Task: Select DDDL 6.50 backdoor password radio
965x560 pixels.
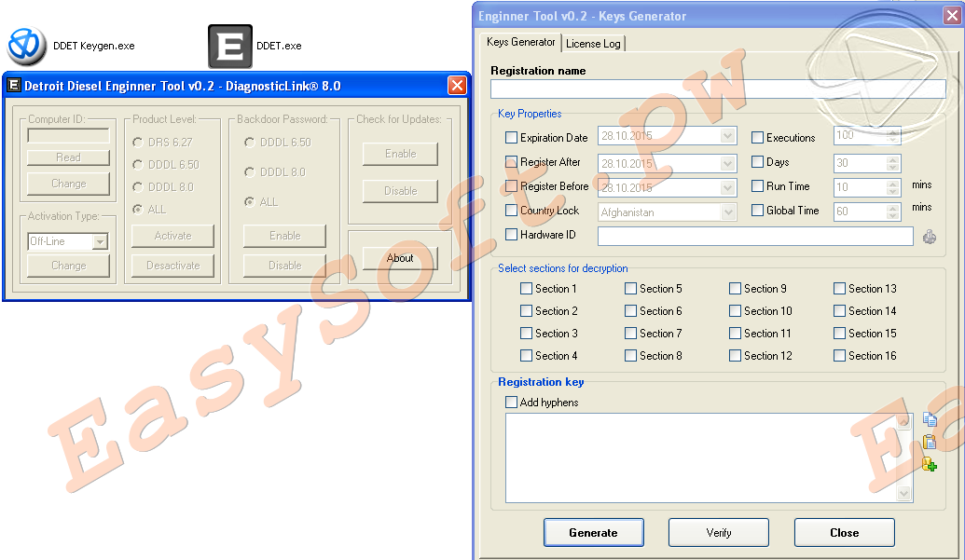Action: click(249, 142)
